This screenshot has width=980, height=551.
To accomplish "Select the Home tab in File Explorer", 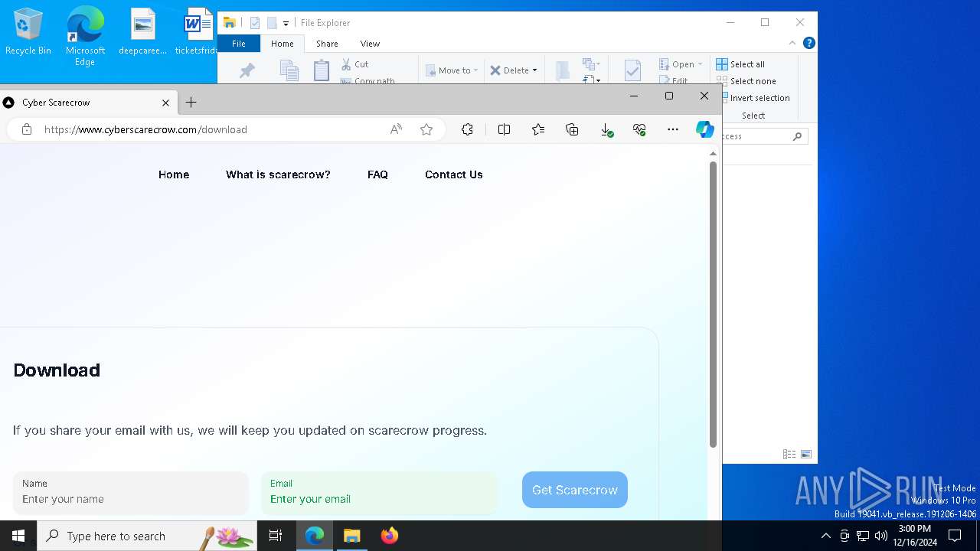I will (x=283, y=44).
